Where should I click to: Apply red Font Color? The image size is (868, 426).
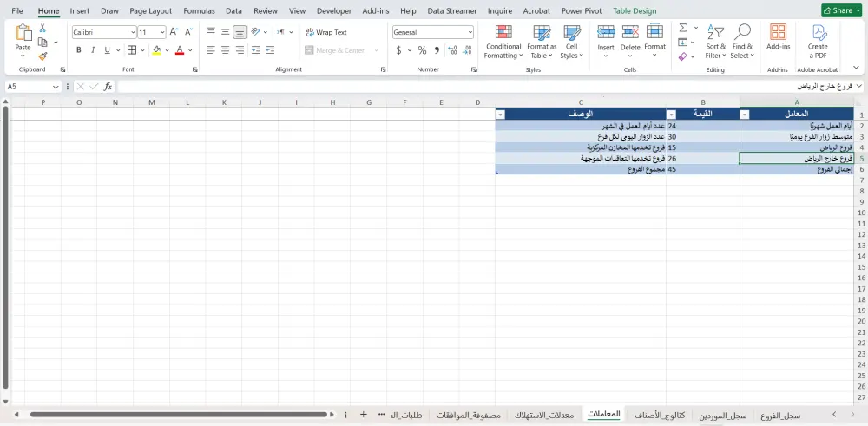(180, 50)
